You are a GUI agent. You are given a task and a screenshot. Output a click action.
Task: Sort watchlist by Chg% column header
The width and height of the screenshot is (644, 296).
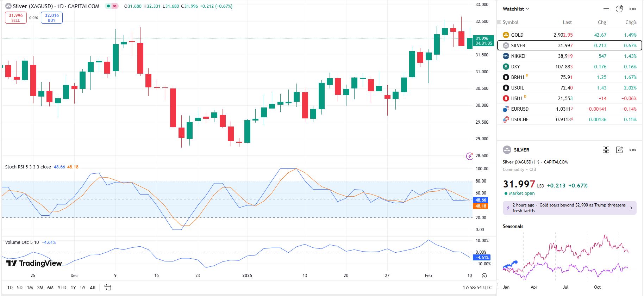(x=631, y=22)
